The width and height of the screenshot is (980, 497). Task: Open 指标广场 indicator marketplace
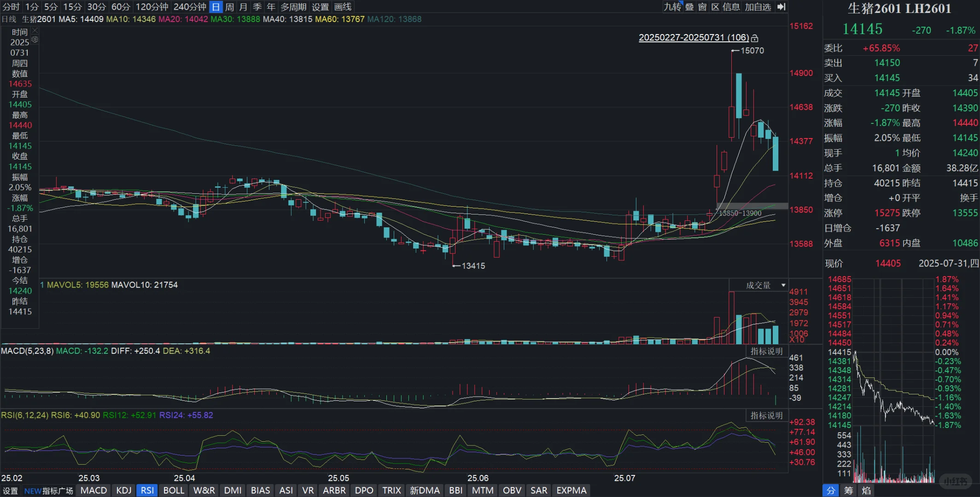[48, 491]
